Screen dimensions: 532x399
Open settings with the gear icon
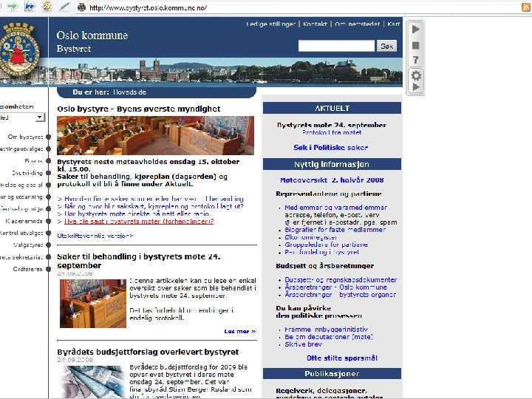[x=416, y=75]
